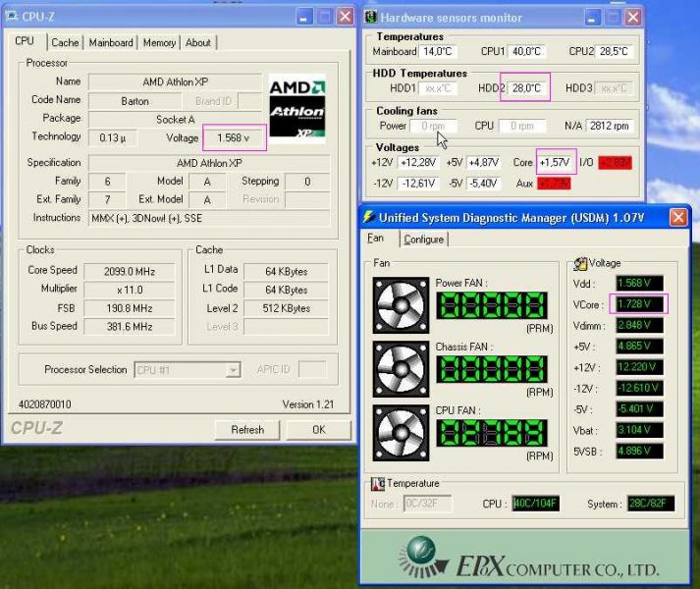The width and height of the screenshot is (700, 589).
Task: Click the Power FAN digital display
Action: [x=492, y=305]
